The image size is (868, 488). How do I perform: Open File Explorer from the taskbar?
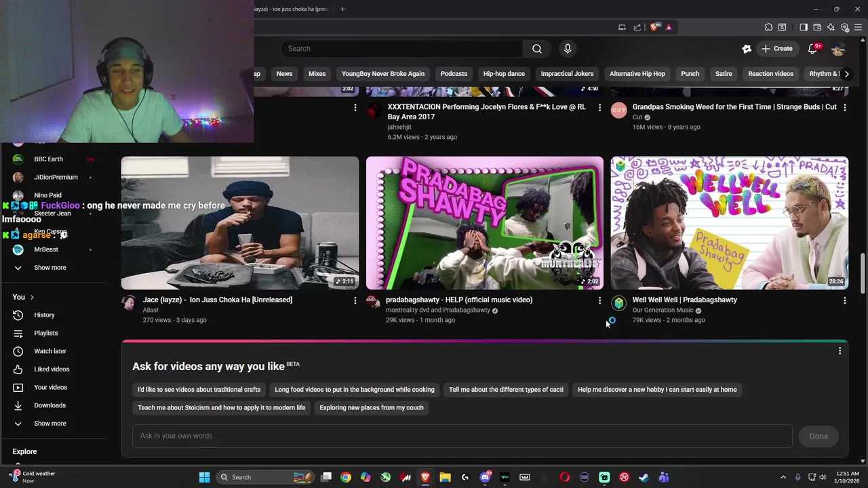(445, 477)
